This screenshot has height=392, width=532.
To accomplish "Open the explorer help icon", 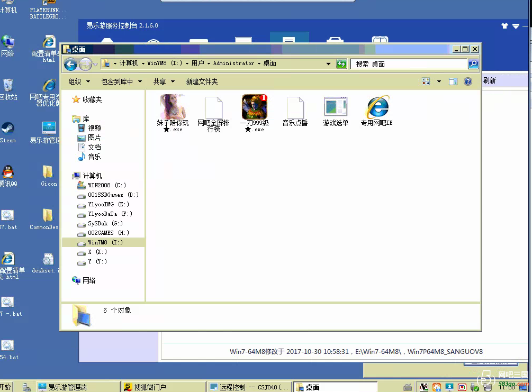I will [x=468, y=81].
